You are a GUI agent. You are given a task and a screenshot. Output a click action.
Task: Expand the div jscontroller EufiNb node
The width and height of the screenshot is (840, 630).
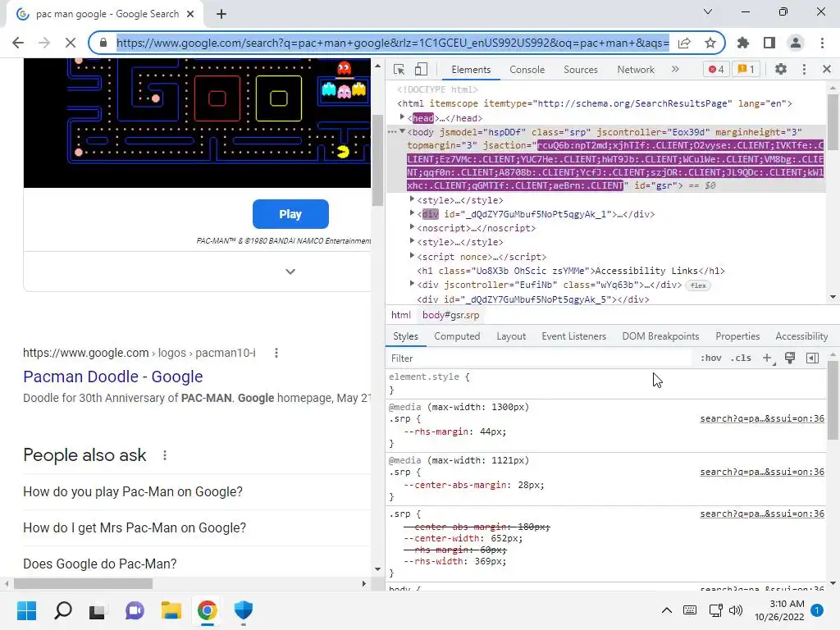point(412,284)
